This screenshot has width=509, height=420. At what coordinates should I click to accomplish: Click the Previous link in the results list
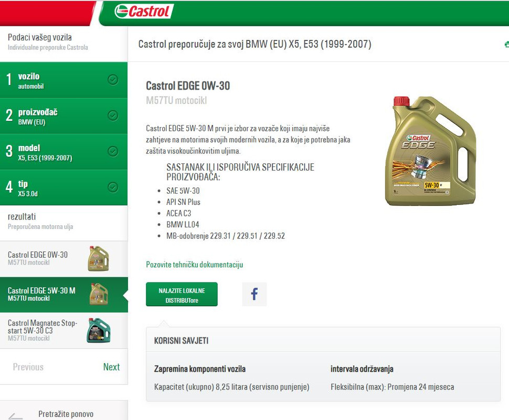[x=28, y=367]
